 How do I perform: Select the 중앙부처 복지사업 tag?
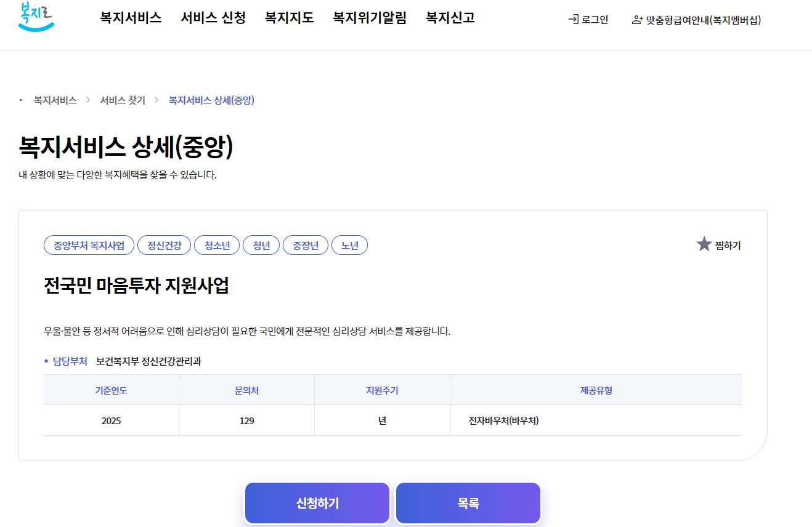tap(89, 244)
